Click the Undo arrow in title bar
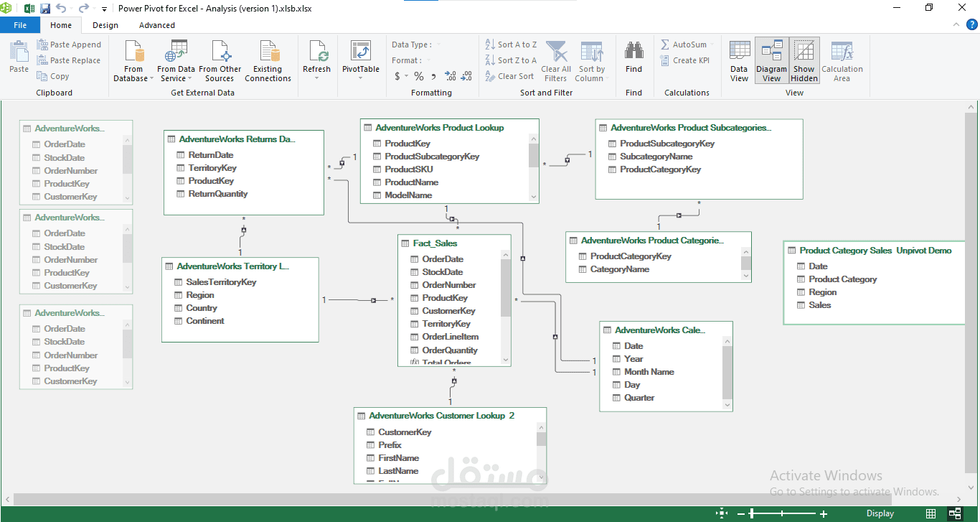980x522 pixels. pyautogui.click(x=62, y=9)
